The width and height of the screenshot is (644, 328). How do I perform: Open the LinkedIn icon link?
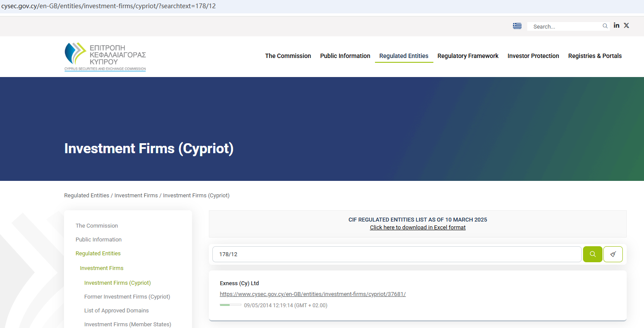[616, 26]
